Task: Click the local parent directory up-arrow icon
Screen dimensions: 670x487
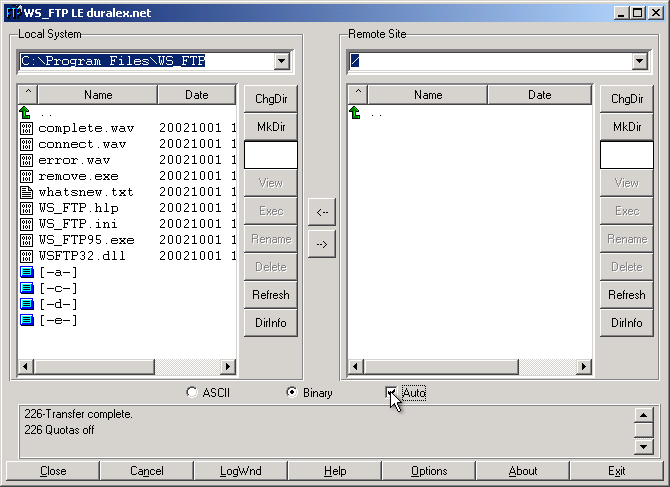Action: tap(26, 112)
